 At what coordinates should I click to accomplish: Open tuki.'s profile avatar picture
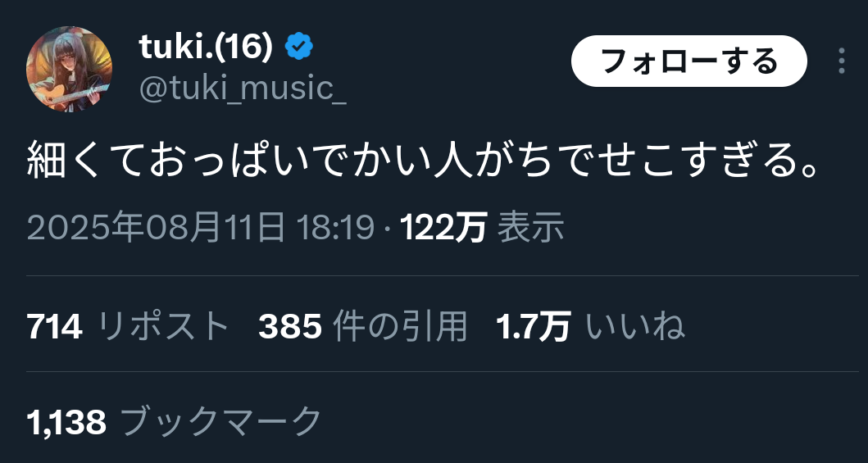pyautogui.click(x=69, y=69)
